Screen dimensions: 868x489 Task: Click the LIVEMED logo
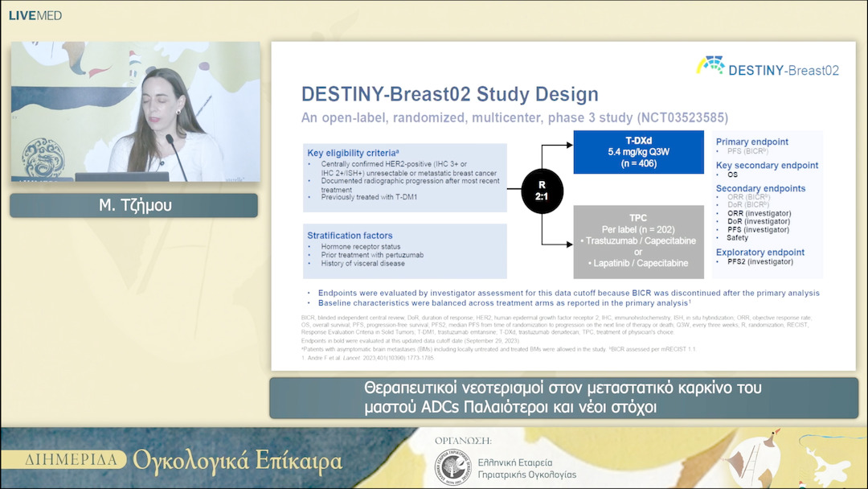pyautogui.click(x=35, y=15)
